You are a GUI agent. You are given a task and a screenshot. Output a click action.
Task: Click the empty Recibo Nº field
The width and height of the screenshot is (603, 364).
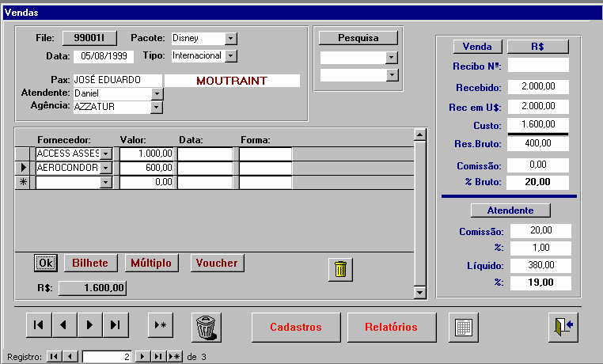coord(538,66)
